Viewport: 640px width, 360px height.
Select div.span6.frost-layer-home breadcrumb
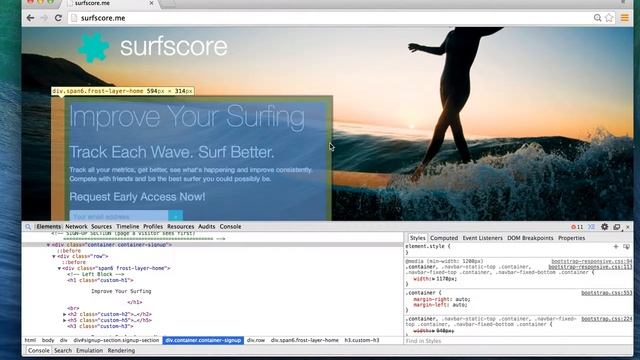click(304, 340)
